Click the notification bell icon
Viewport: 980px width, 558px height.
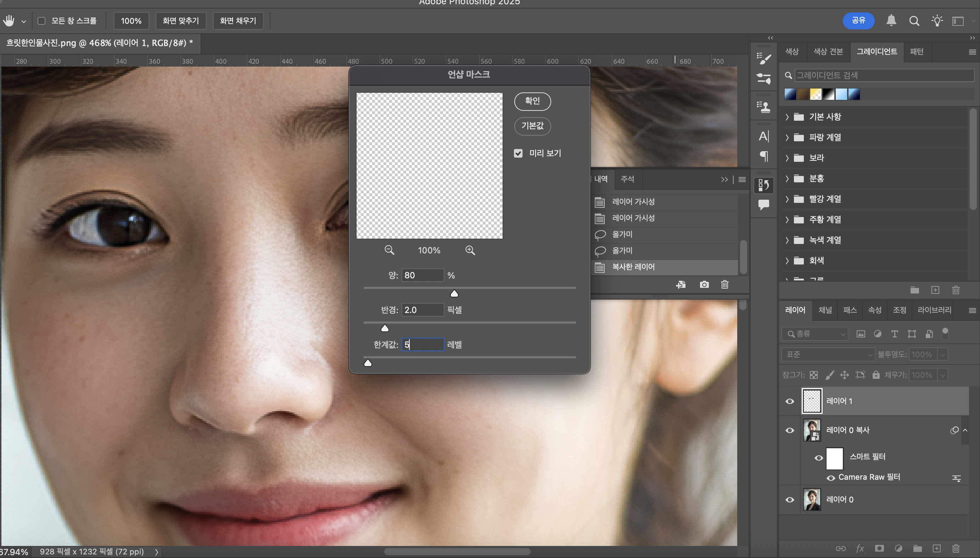[891, 21]
